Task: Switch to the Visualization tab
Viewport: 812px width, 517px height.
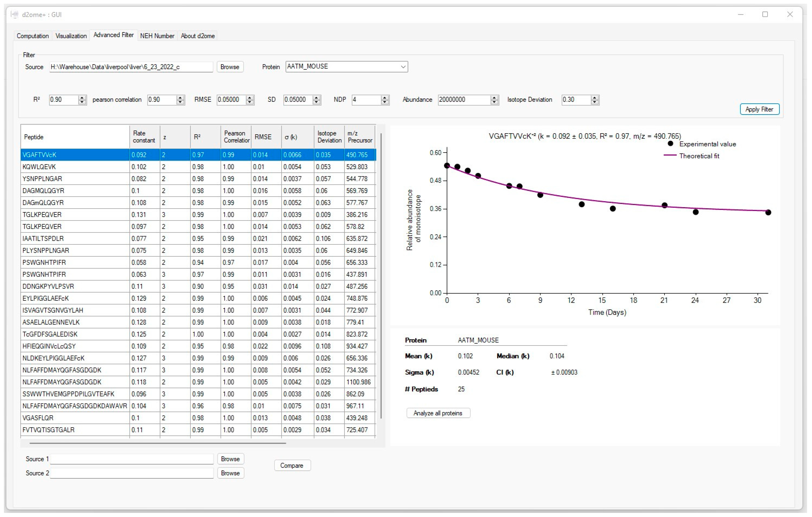Action: 71,36
